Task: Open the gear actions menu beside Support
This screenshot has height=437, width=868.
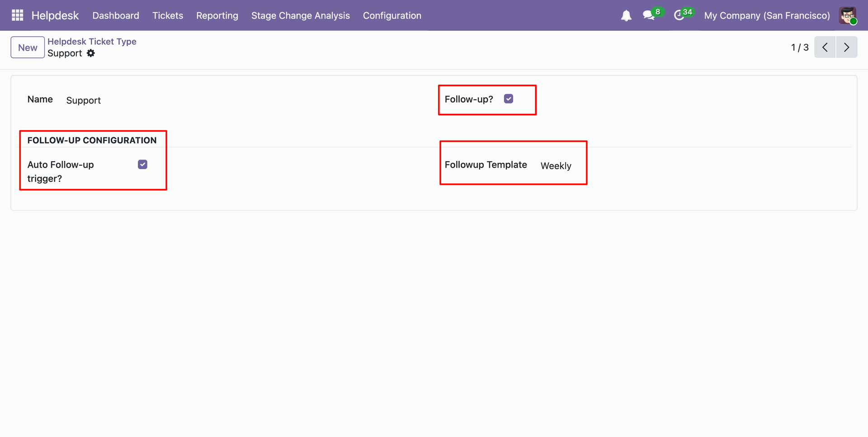Action: 91,53
